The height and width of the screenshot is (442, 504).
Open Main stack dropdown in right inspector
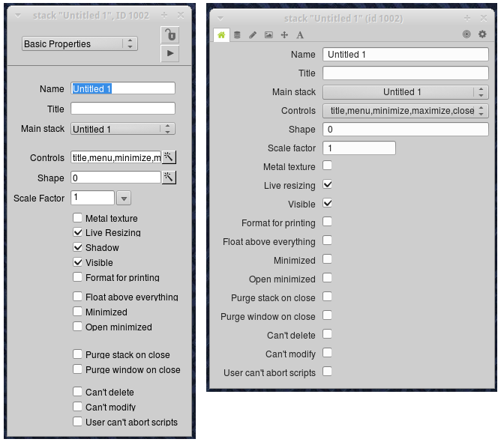coord(405,92)
